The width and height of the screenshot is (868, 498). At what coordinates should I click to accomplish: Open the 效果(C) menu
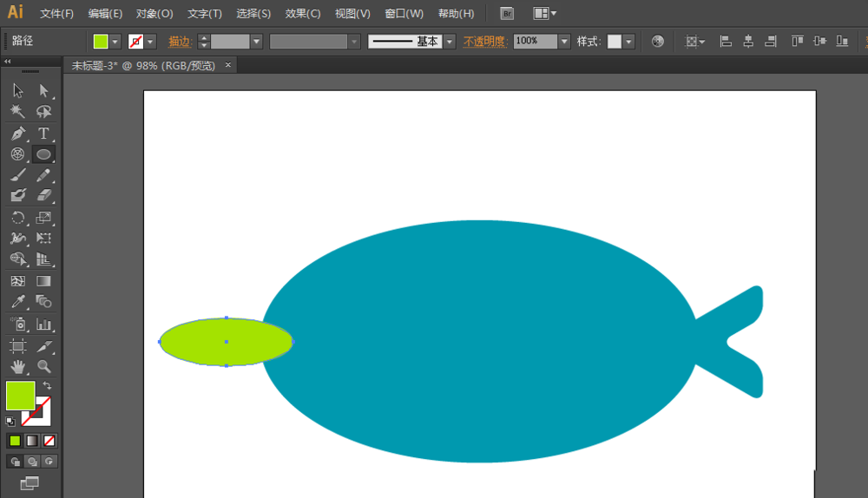pyautogui.click(x=303, y=14)
